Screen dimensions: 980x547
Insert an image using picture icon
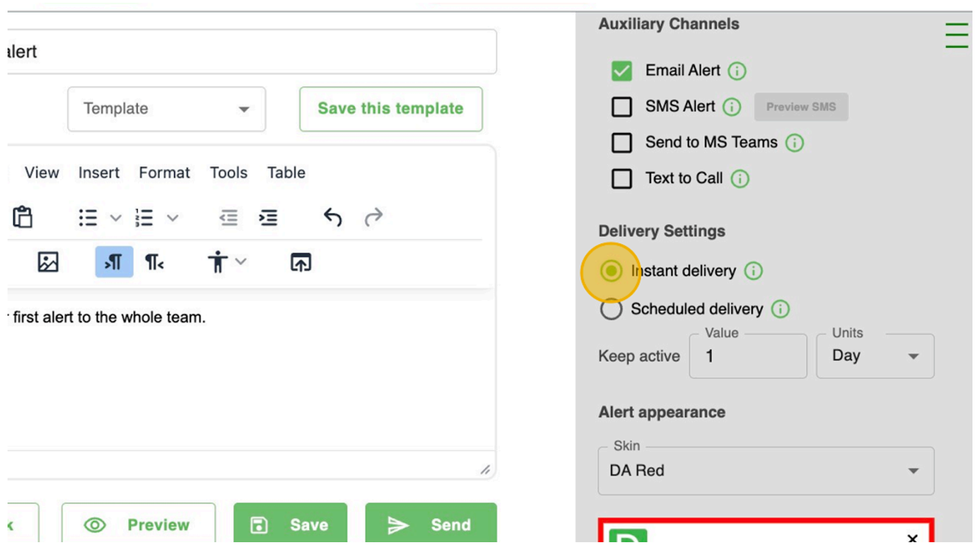pos(48,262)
